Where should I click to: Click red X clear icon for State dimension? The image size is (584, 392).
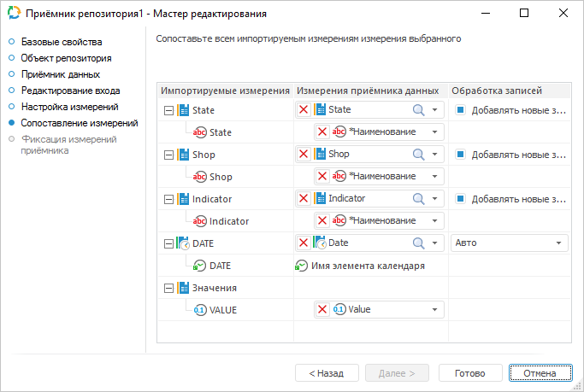(304, 109)
